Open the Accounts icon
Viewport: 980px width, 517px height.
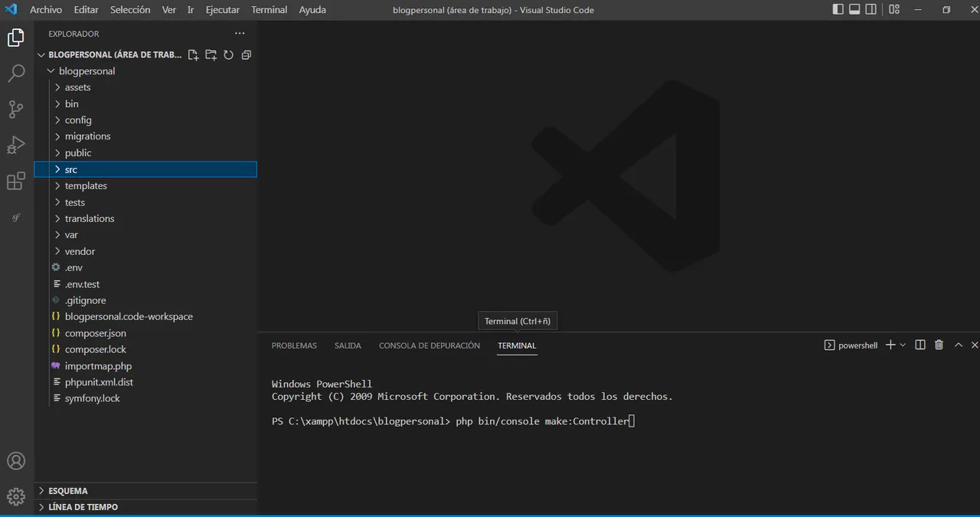point(16,461)
